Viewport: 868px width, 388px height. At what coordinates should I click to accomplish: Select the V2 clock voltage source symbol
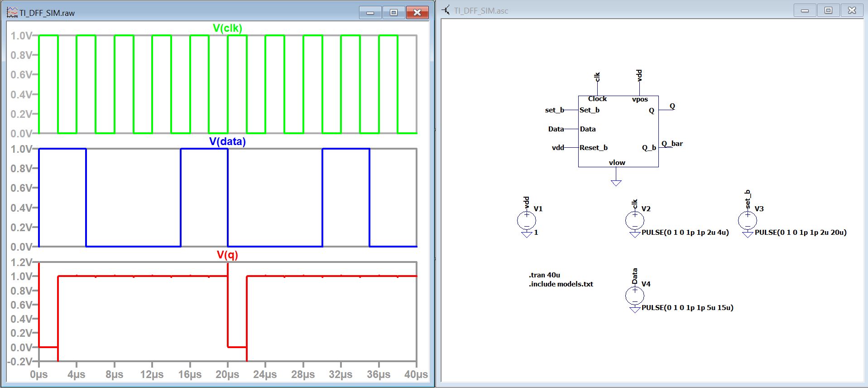pos(634,221)
